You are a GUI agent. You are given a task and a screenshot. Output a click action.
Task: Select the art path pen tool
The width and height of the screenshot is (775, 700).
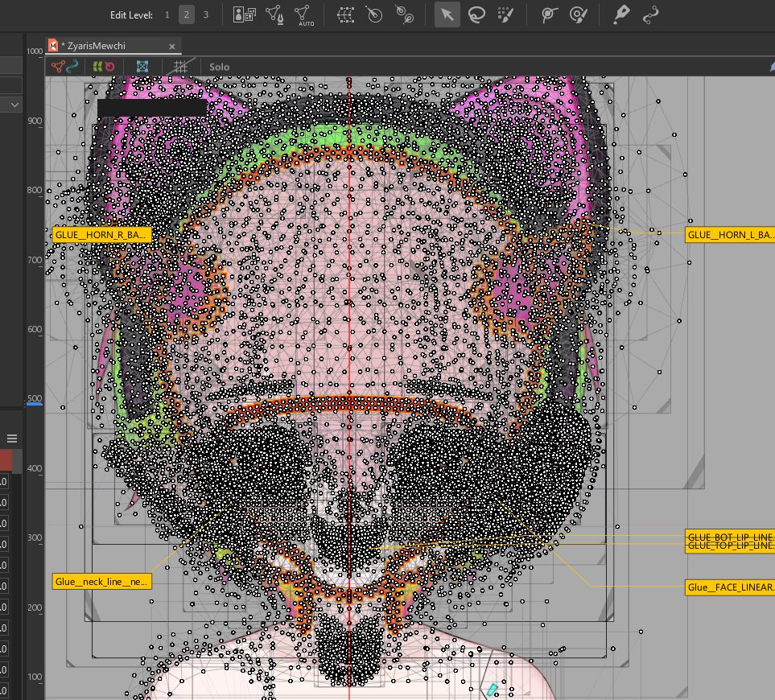click(x=620, y=14)
